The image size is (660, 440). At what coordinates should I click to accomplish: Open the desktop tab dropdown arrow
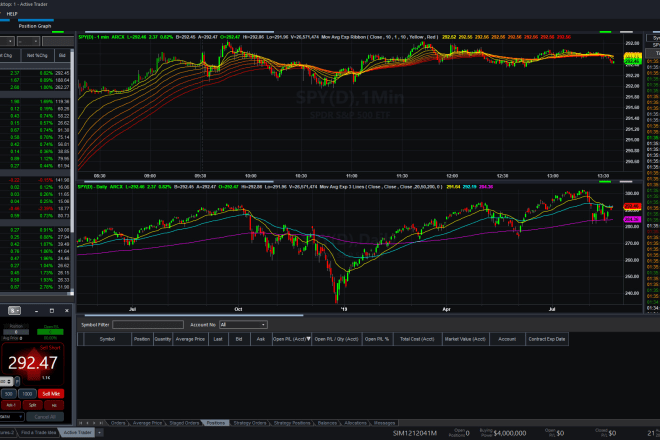pos(99,432)
